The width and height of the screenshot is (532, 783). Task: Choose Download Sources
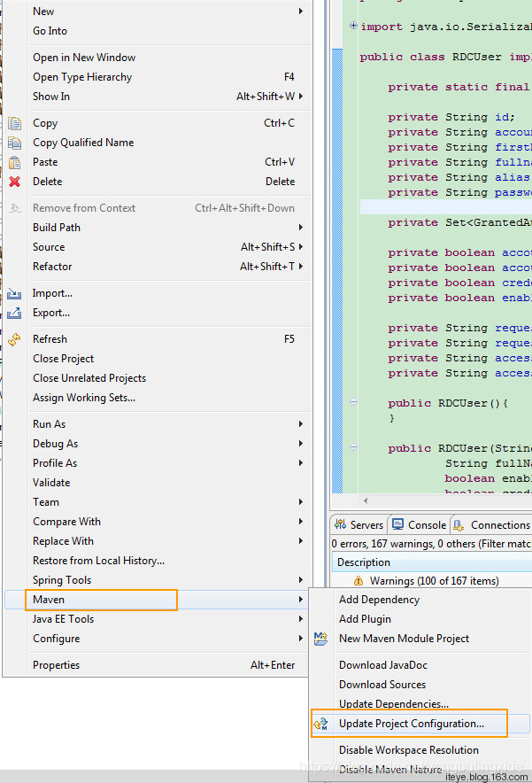tap(420, 684)
